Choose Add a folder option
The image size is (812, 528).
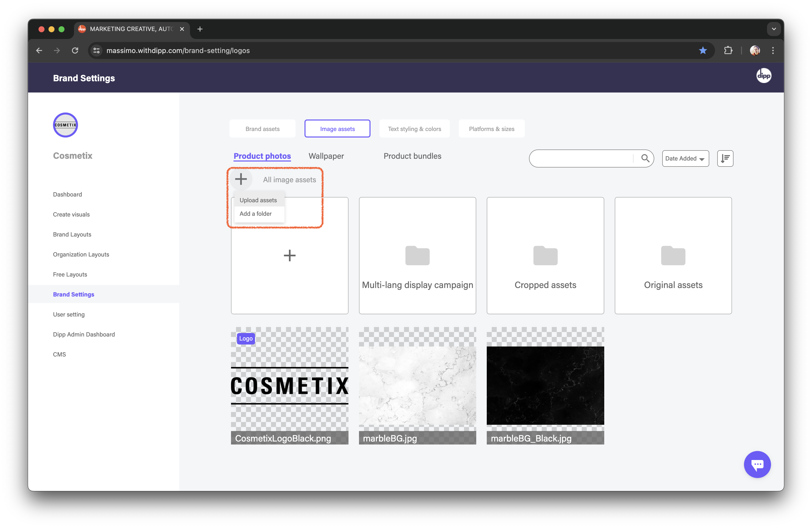coord(259,213)
